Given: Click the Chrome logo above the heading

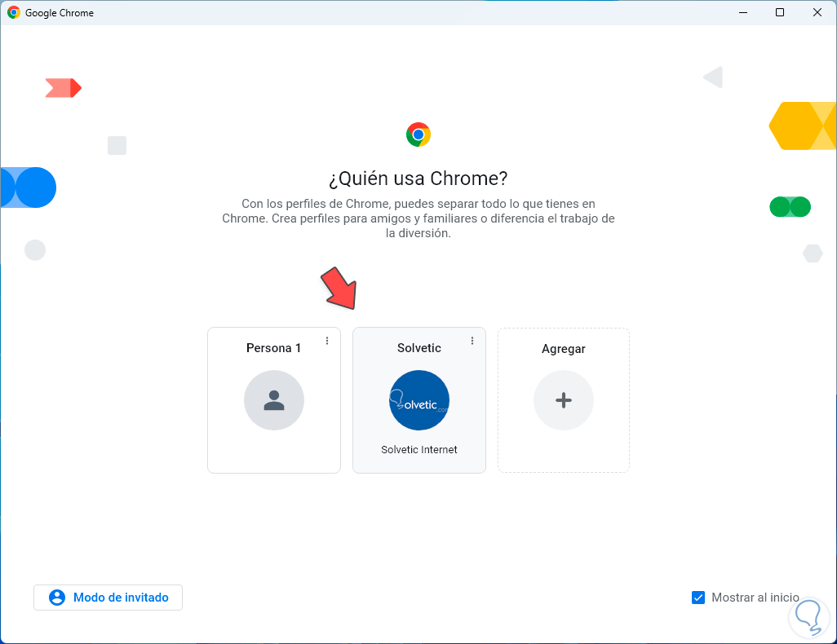Looking at the screenshot, I should pos(418,135).
